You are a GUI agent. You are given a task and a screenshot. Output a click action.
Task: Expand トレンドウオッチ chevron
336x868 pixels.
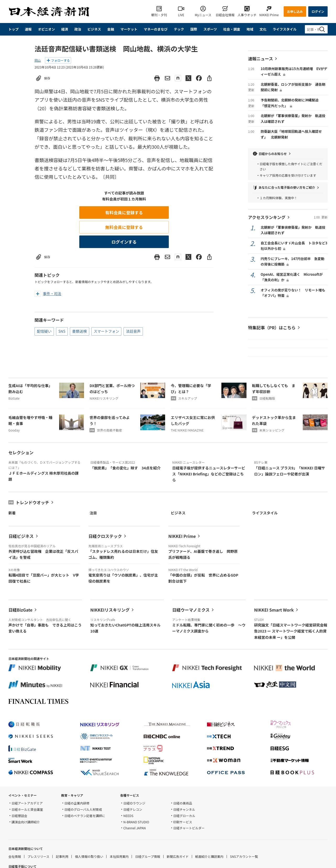click(x=52, y=502)
